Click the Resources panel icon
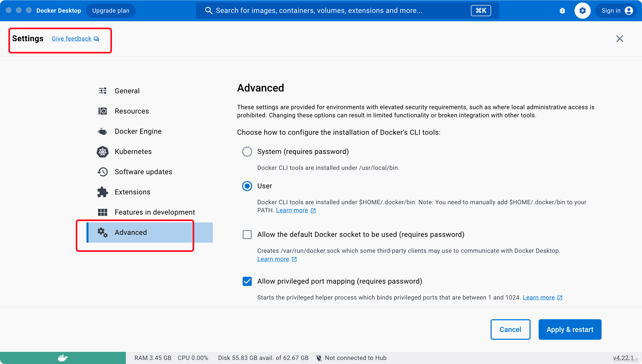Viewport: 642px width, 364px height. (x=102, y=111)
